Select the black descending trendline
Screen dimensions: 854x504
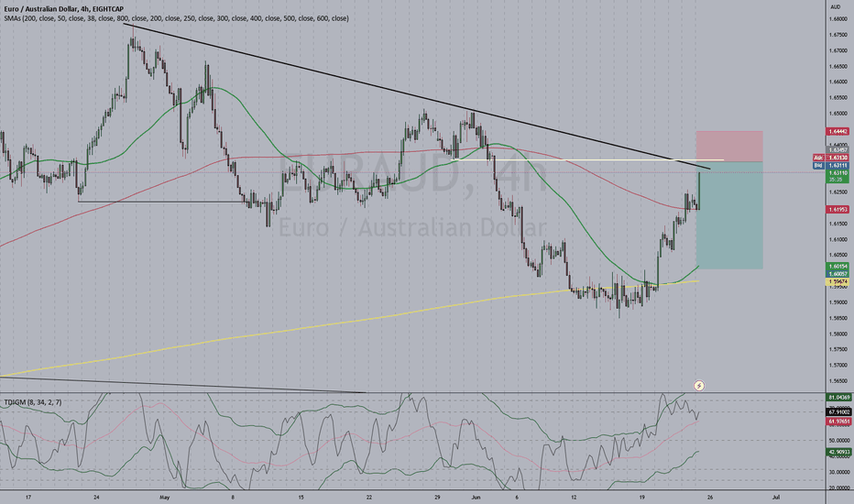coord(417,96)
